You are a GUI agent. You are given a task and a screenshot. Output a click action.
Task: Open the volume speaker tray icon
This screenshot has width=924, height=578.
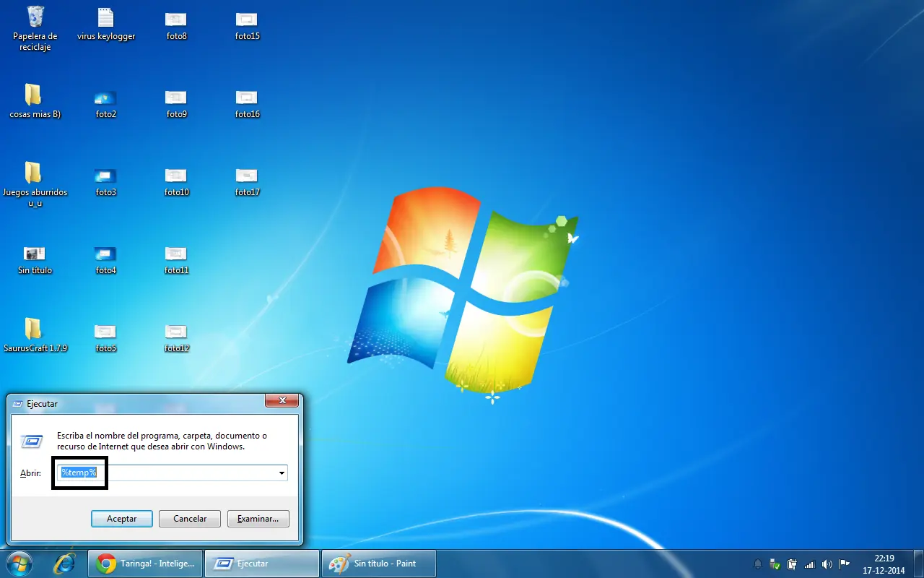tap(827, 564)
